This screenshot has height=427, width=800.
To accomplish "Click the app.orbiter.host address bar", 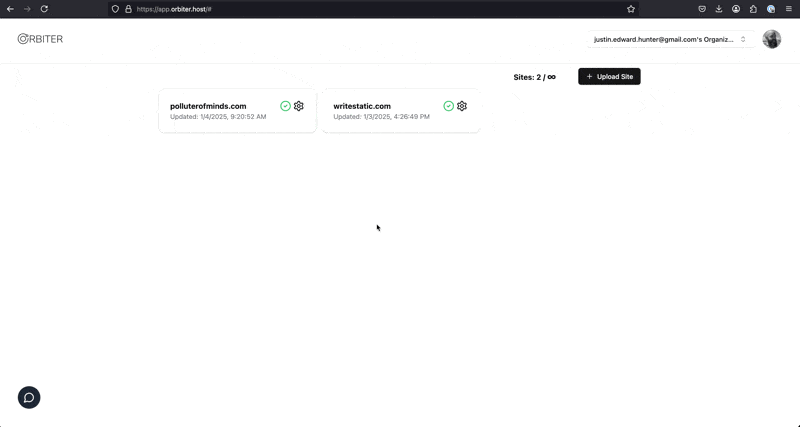I will tap(300, 9).
